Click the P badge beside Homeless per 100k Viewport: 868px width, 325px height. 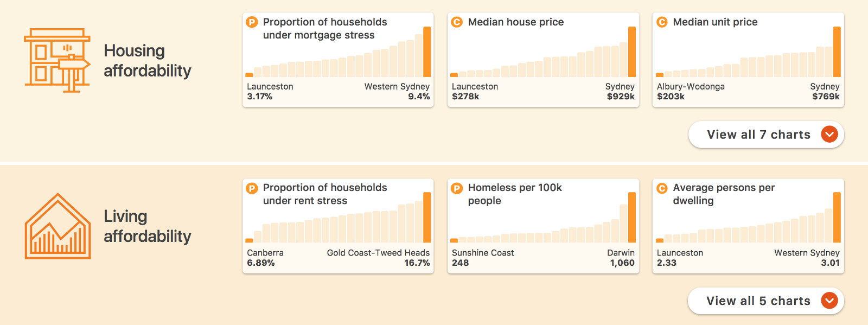(x=457, y=188)
